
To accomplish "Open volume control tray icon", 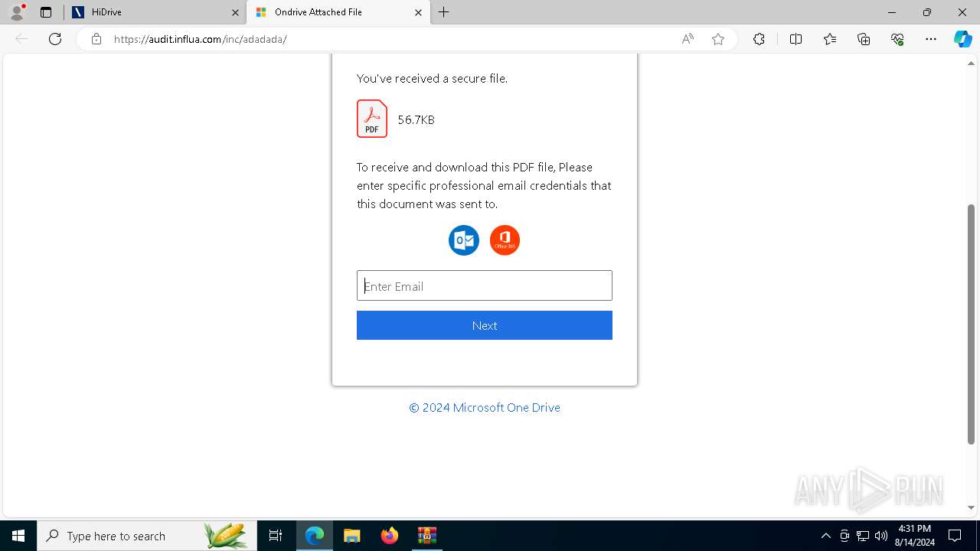I will [881, 536].
